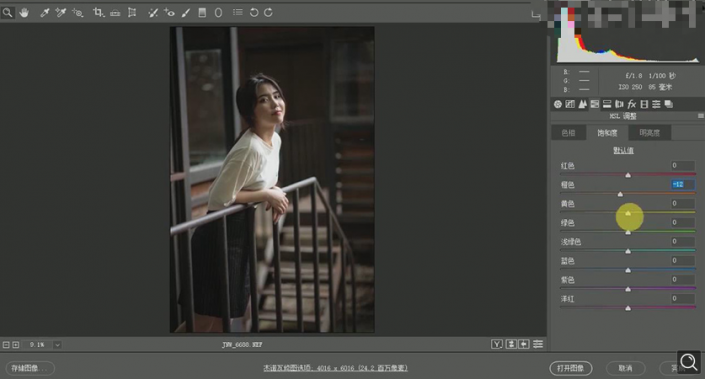Open the zoom level dropdown

[57, 345]
